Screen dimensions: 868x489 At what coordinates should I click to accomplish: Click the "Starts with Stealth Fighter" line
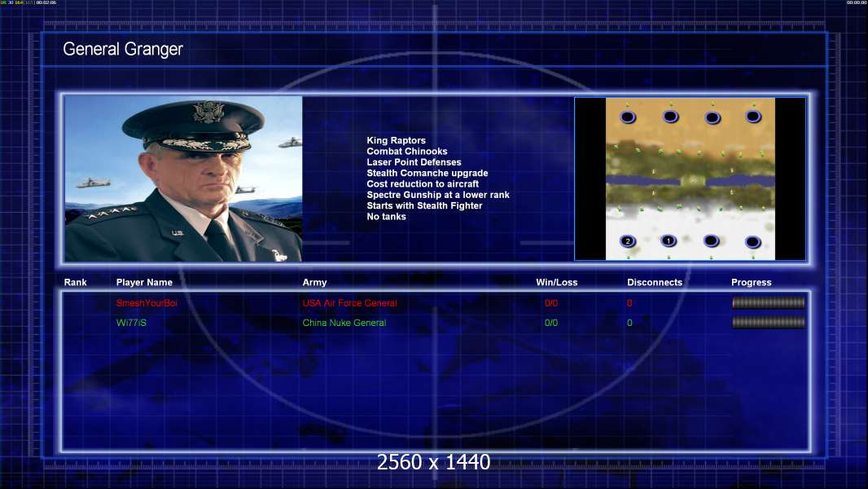tap(424, 205)
